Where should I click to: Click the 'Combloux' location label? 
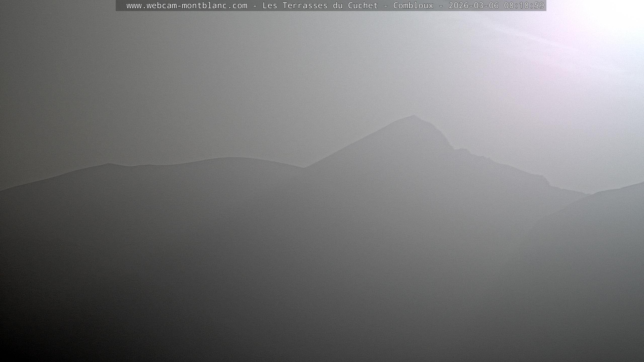pyautogui.click(x=413, y=6)
